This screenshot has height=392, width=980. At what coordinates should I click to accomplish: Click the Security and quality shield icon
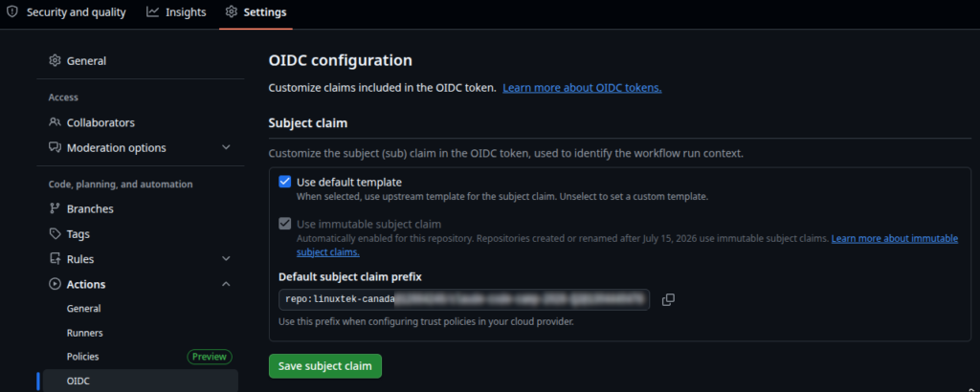[x=11, y=11]
